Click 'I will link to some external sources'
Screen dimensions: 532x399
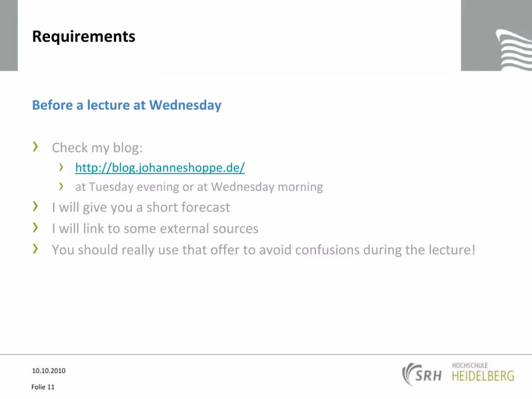click(x=155, y=229)
